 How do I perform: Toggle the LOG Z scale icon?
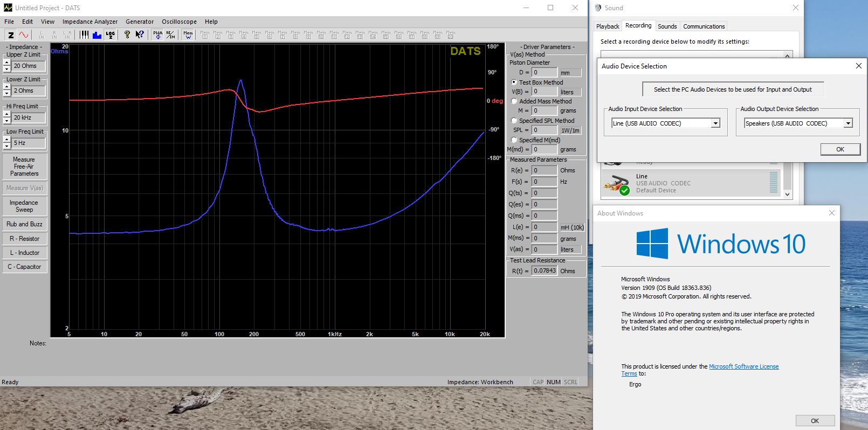pyautogui.click(x=110, y=35)
